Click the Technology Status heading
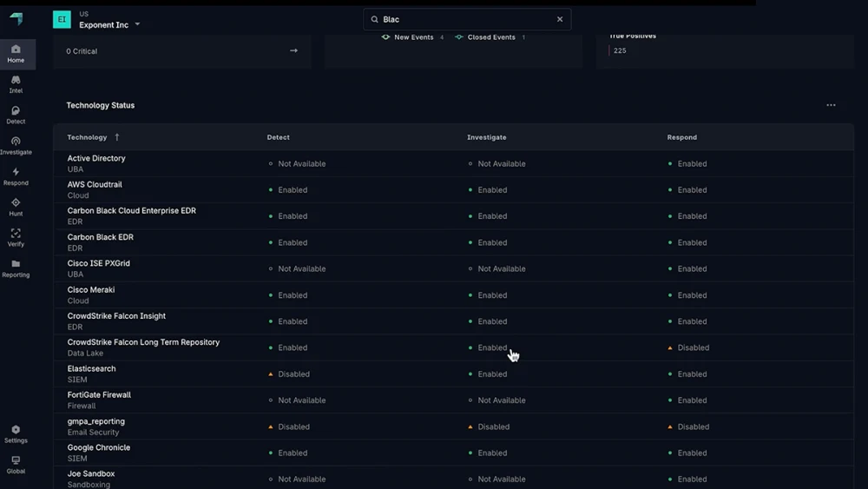This screenshot has width=868, height=489. (100, 105)
